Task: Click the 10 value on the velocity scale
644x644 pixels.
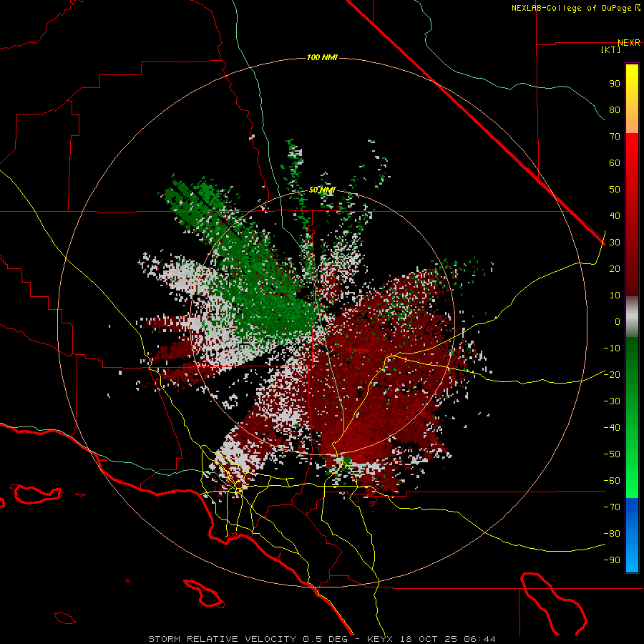Action: coord(615,296)
